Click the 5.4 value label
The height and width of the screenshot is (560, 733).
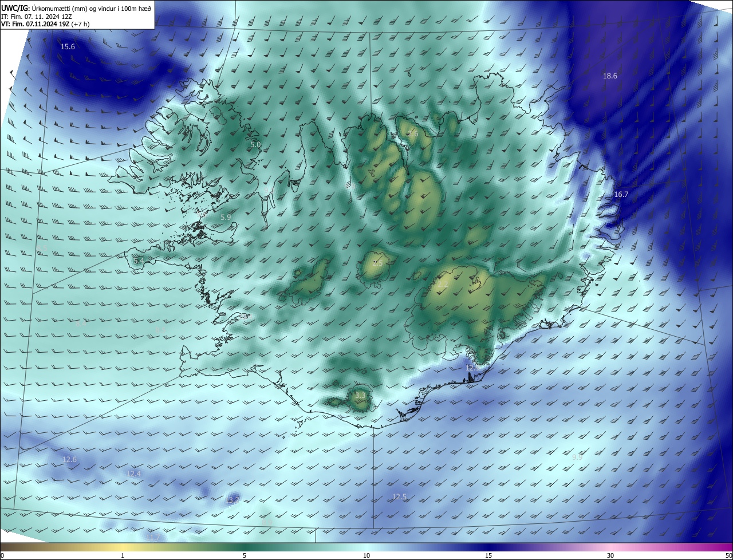[x=138, y=261]
